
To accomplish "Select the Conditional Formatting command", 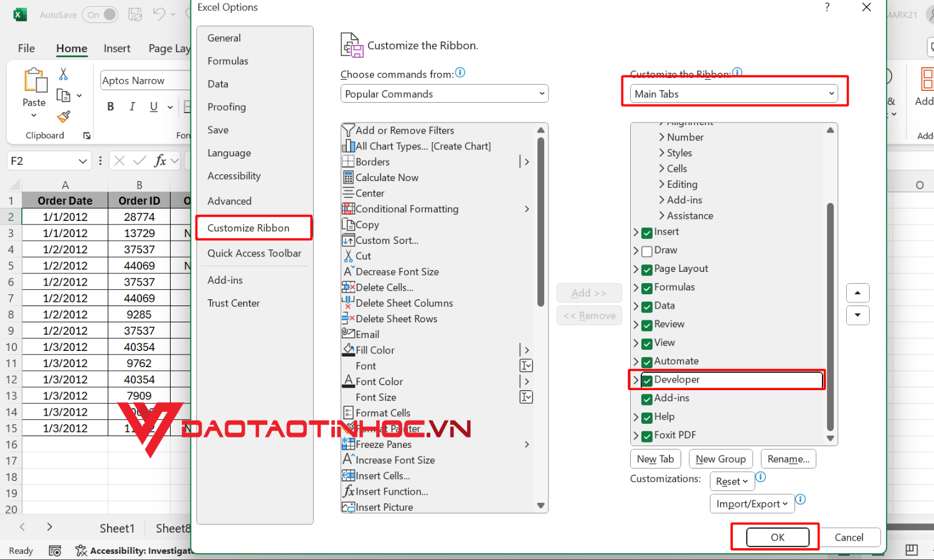I will (x=438, y=208).
